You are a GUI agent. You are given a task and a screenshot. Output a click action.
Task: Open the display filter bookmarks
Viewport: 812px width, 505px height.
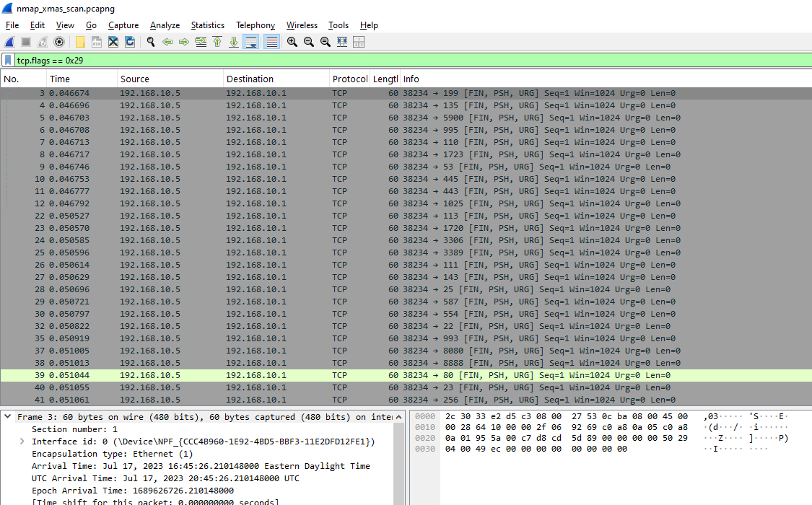(7, 60)
